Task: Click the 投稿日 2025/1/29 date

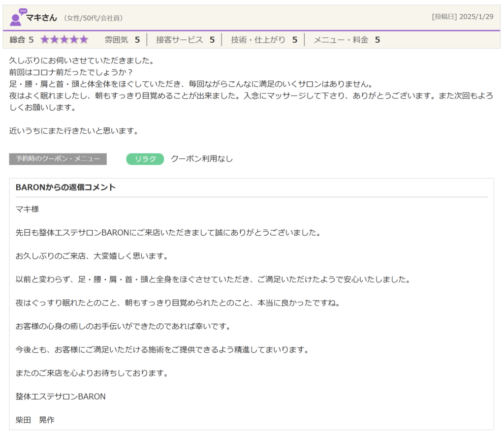Action: click(462, 17)
